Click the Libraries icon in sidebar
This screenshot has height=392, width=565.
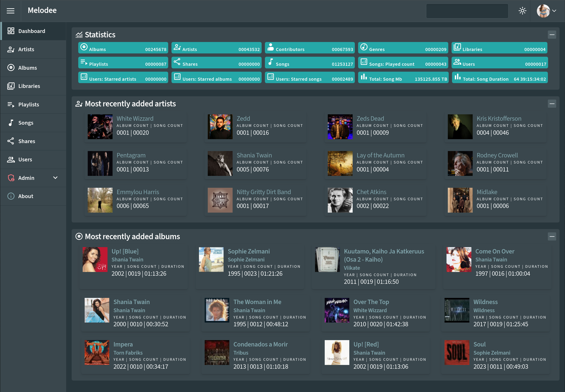point(11,86)
